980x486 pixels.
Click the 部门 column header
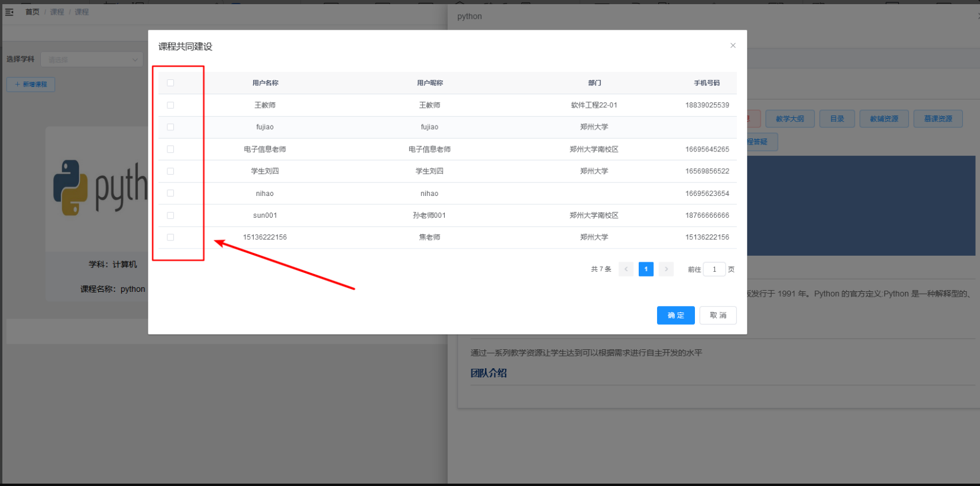point(594,83)
